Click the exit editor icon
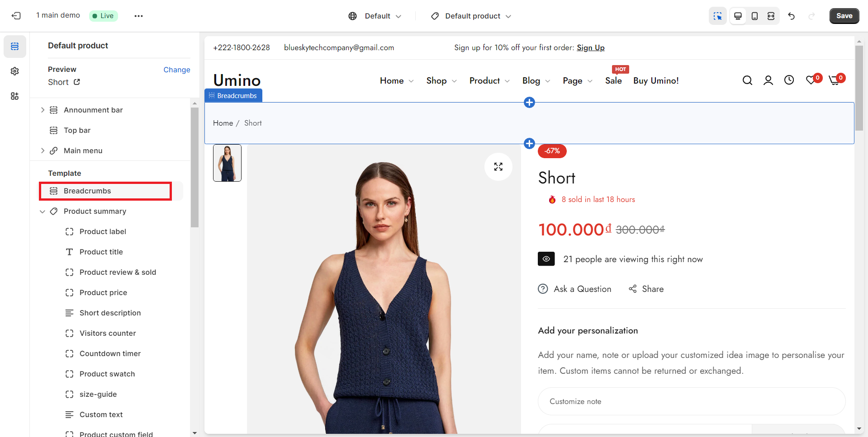868x437 pixels. [16, 16]
